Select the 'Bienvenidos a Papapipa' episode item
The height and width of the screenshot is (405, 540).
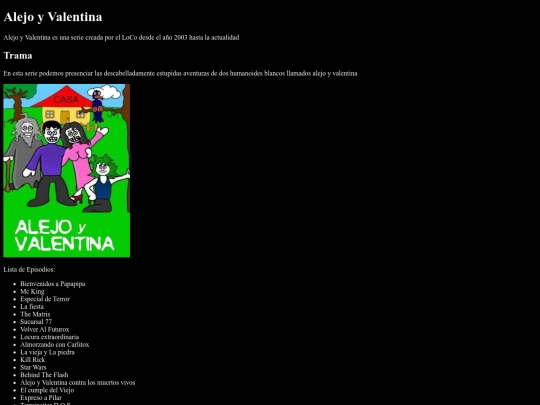pyautogui.click(x=53, y=284)
